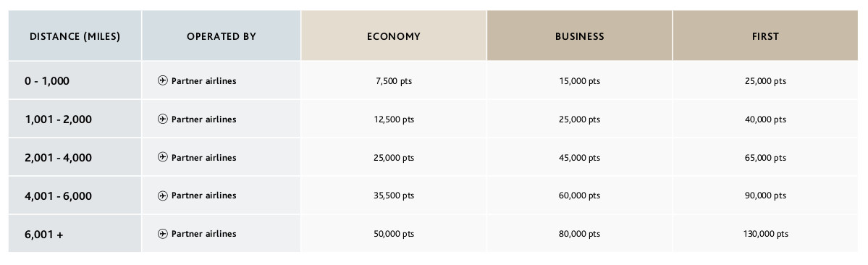The height and width of the screenshot is (265, 868).
Task: Select the Economy column header
Action: coord(394,35)
